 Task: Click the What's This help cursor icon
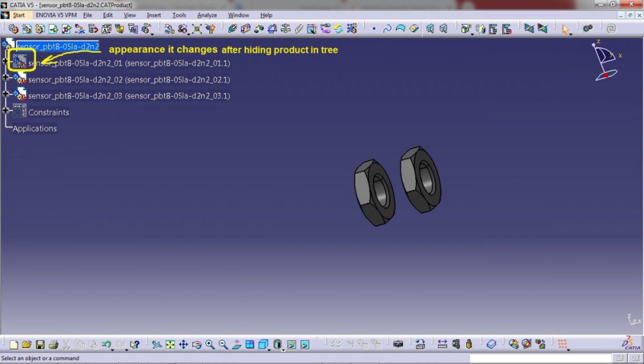134,345
